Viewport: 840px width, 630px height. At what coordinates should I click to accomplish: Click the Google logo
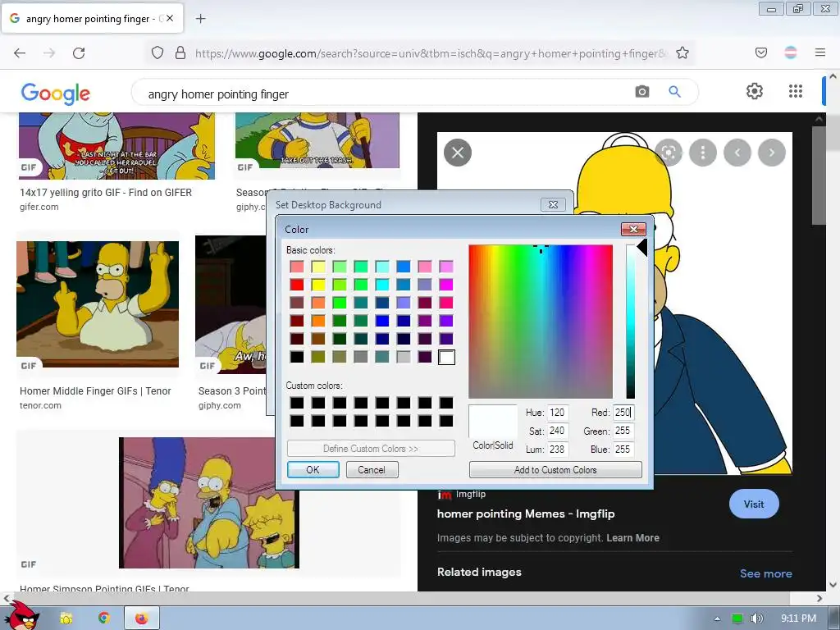(x=56, y=94)
